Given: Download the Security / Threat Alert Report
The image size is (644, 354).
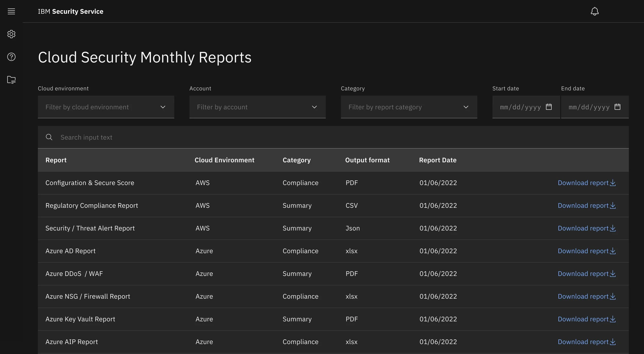Looking at the screenshot, I should click(587, 228).
